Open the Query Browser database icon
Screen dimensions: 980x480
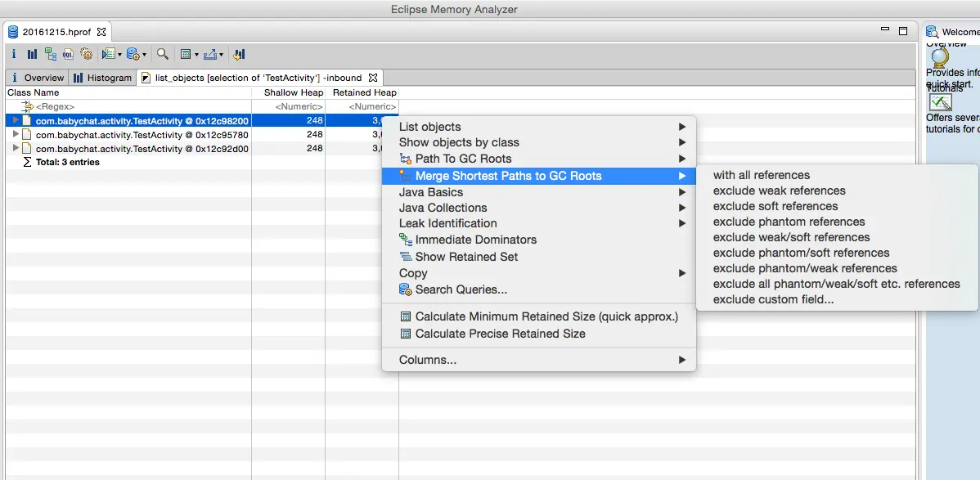[x=133, y=54]
